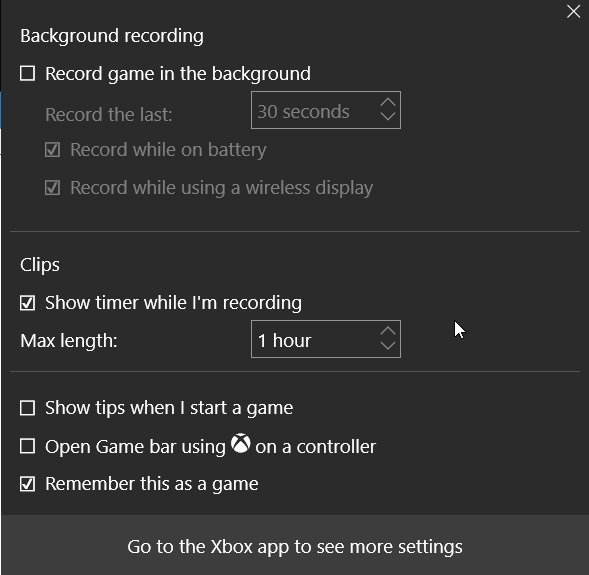Viewport: 589px width, 575px height.
Task: Toggle Record while on battery checkbox
Action: pos(52,149)
